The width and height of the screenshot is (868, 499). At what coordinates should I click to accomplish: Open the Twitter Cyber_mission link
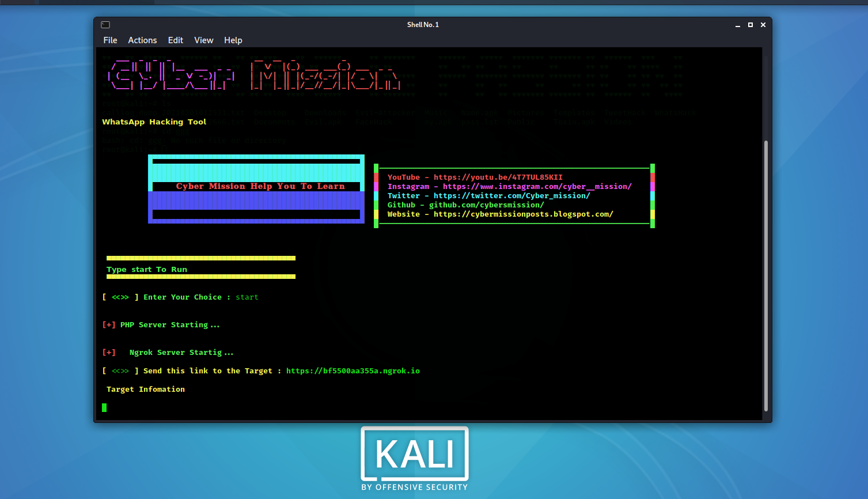point(512,196)
